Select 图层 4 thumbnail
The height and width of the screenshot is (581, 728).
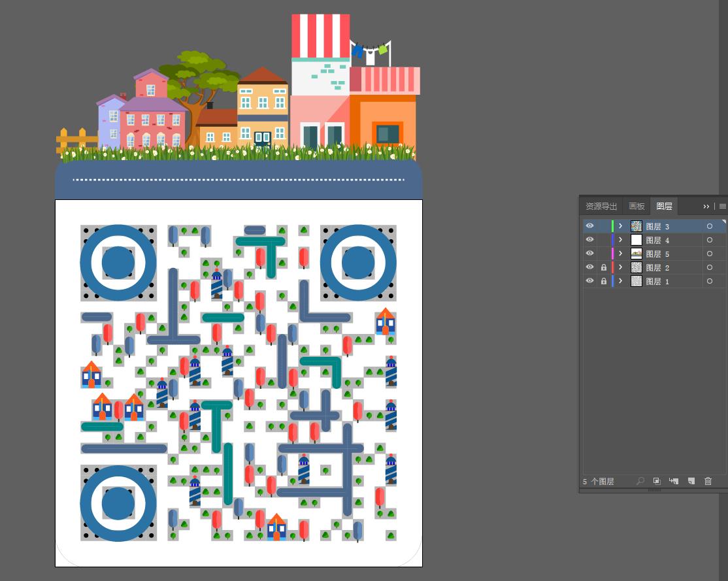636,240
